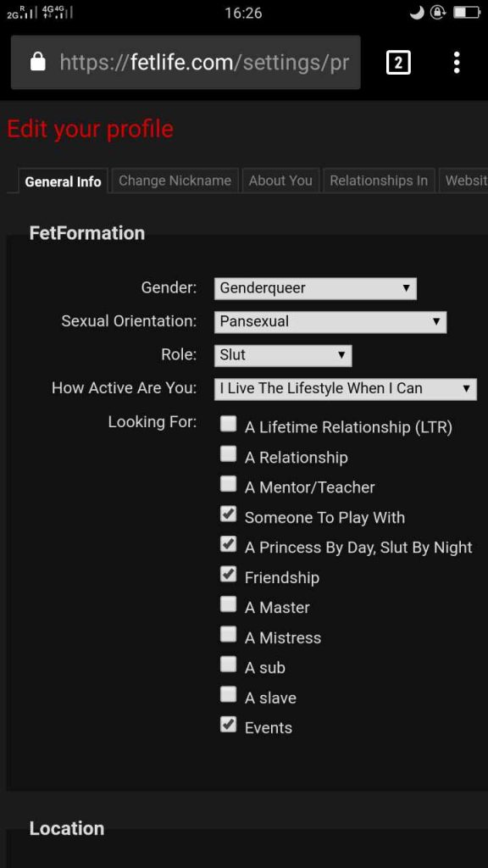Switch to the About You tab
488x868 pixels.
(x=280, y=181)
